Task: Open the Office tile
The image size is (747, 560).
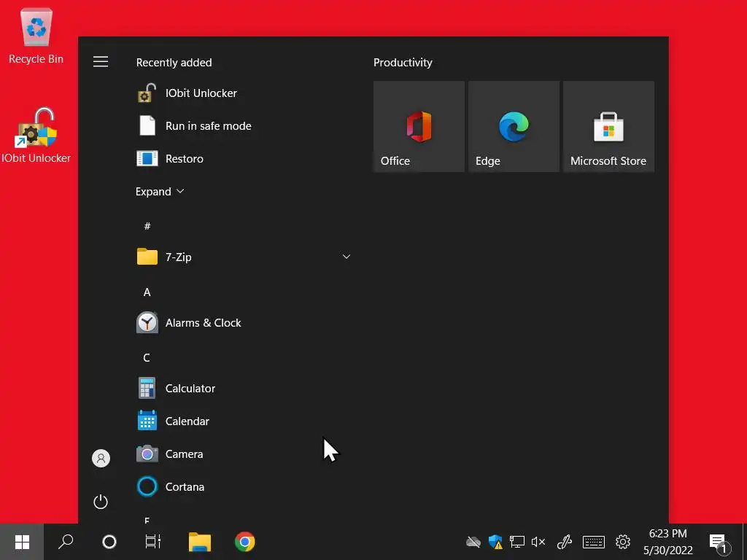Action: point(419,126)
